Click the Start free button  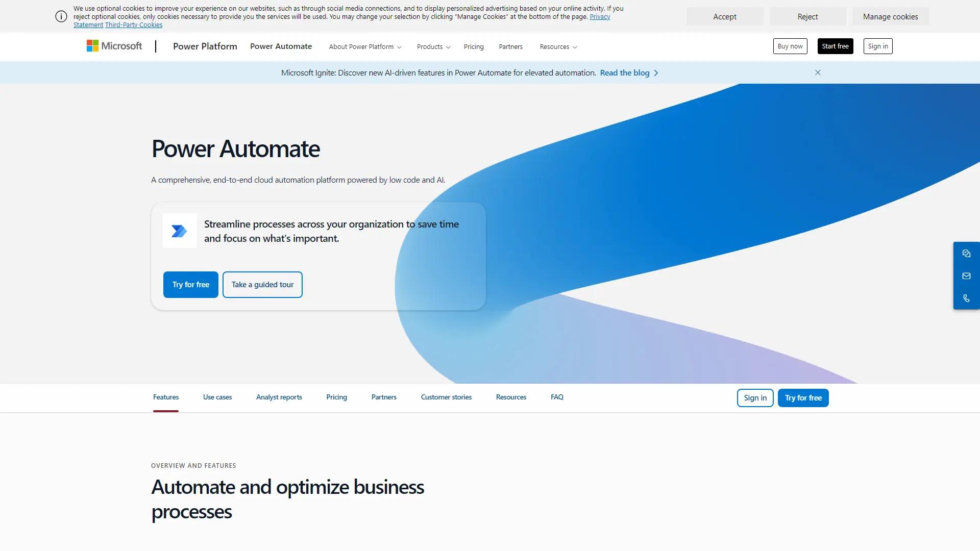pos(835,46)
